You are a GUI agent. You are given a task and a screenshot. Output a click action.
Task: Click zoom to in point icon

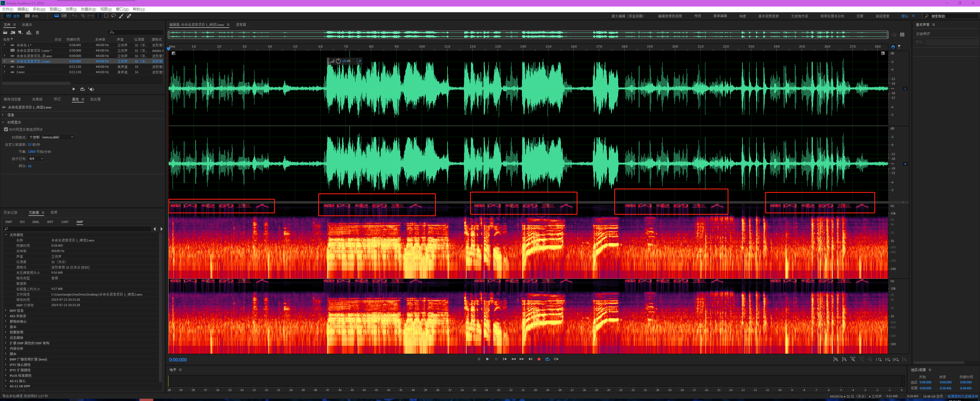click(879, 359)
